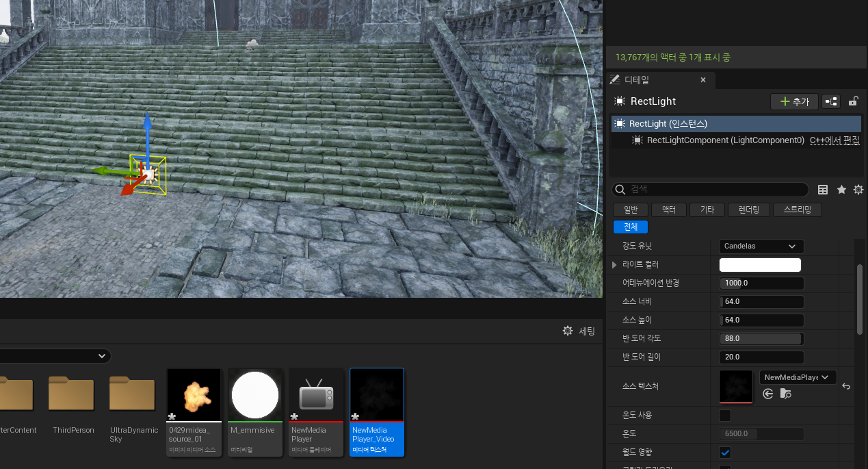The height and width of the screenshot is (469, 868).
Task: Select the 기타 filter tab
Action: (x=707, y=210)
